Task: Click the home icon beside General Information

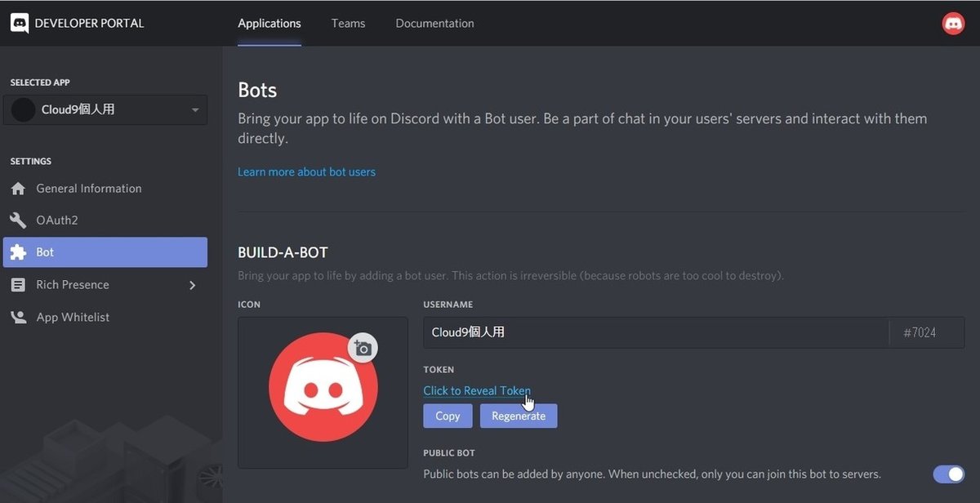Action: pos(18,189)
